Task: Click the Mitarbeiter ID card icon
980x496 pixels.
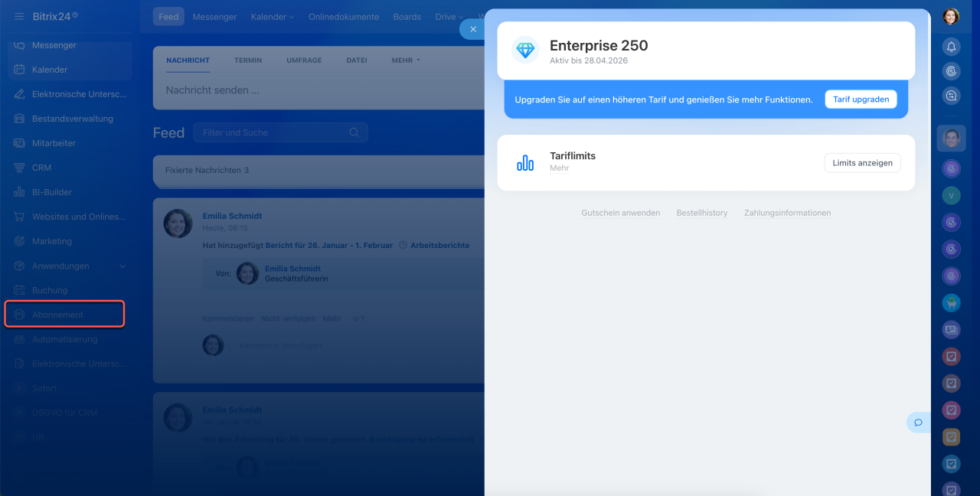Action: click(19, 143)
